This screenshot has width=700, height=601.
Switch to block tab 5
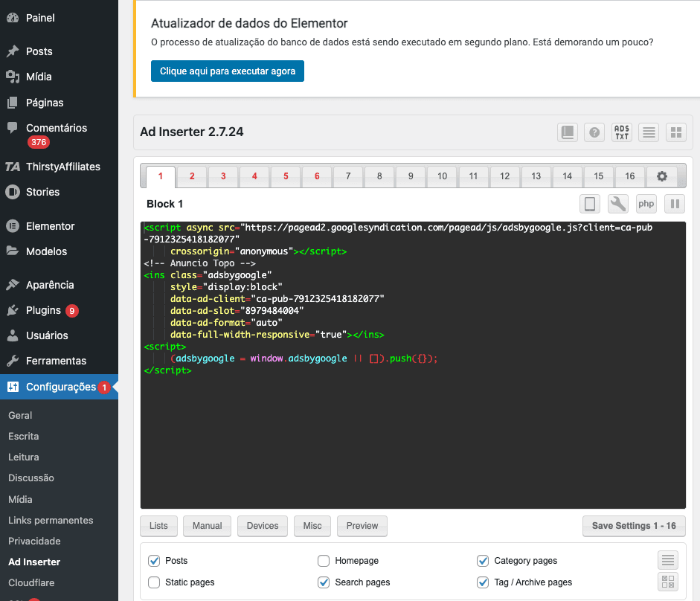286,176
